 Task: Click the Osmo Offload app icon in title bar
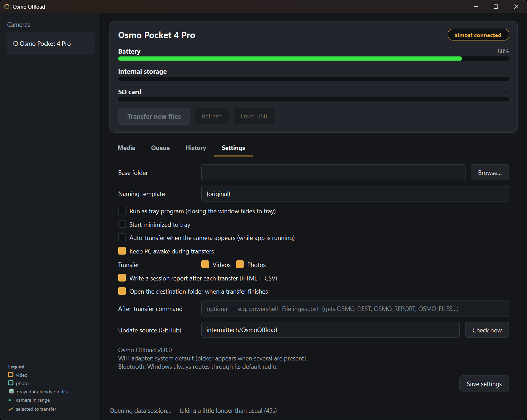coord(7,7)
